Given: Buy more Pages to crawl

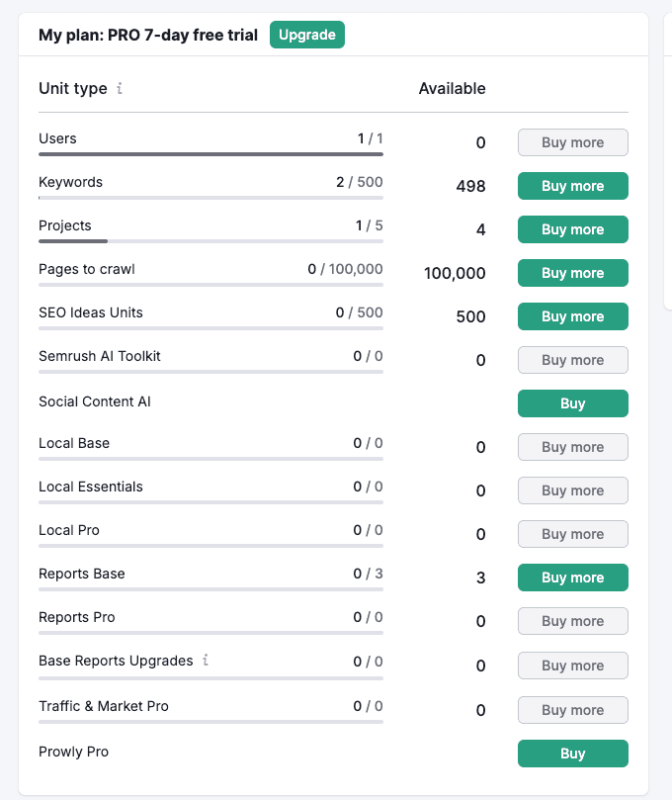Looking at the screenshot, I should (x=572, y=273).
